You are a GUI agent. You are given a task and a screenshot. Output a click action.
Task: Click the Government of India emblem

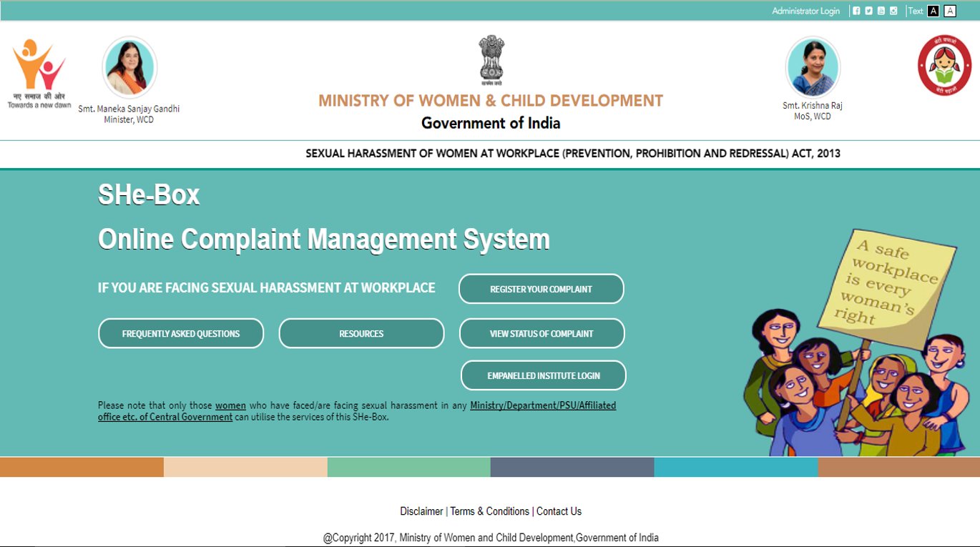tap(491, 61)
